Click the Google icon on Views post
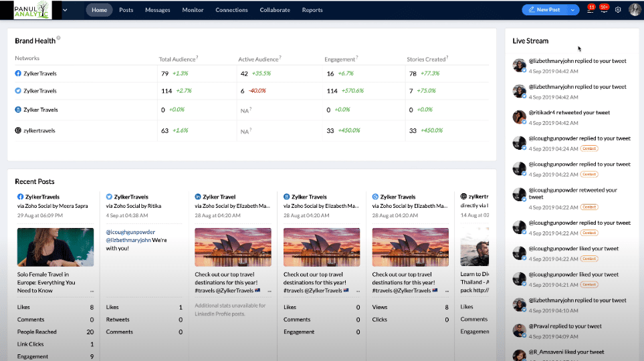 (375, 197)
